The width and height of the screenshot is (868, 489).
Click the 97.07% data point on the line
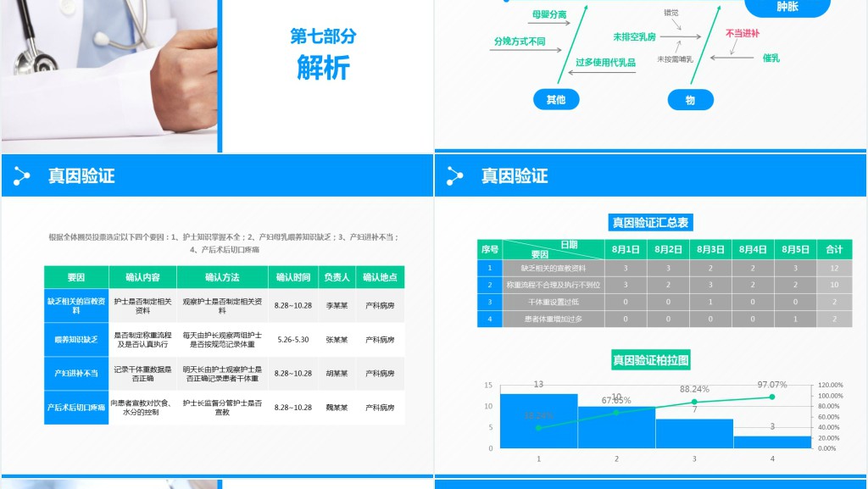pos(771,397)
